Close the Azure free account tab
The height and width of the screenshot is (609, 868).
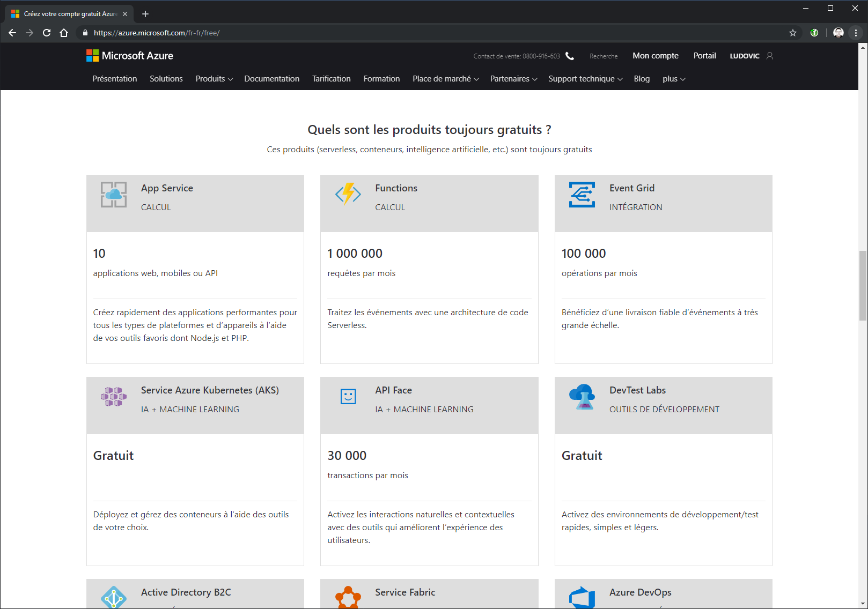tap(125, 14)
